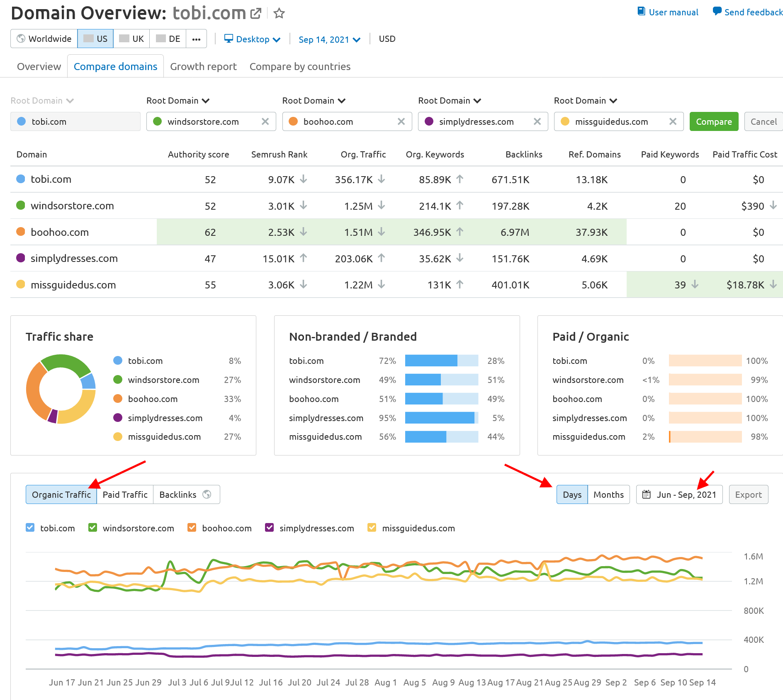Switch chart granularity to Days
This screenshot has width=783, height=700.
[572, 494]
